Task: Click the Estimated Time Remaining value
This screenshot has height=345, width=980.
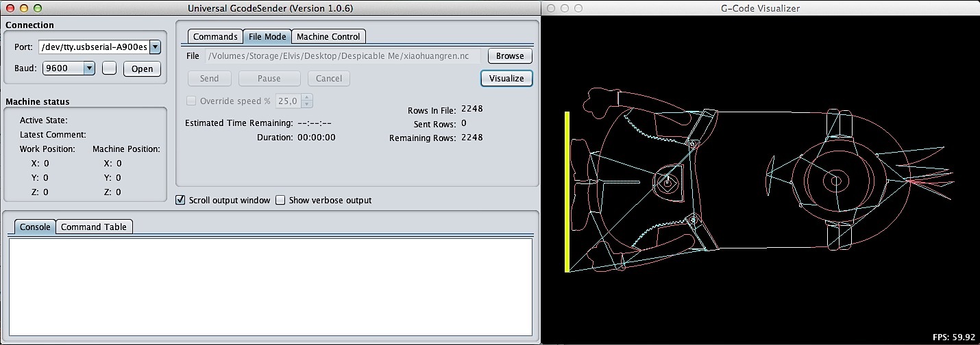Action: point(315,123)
